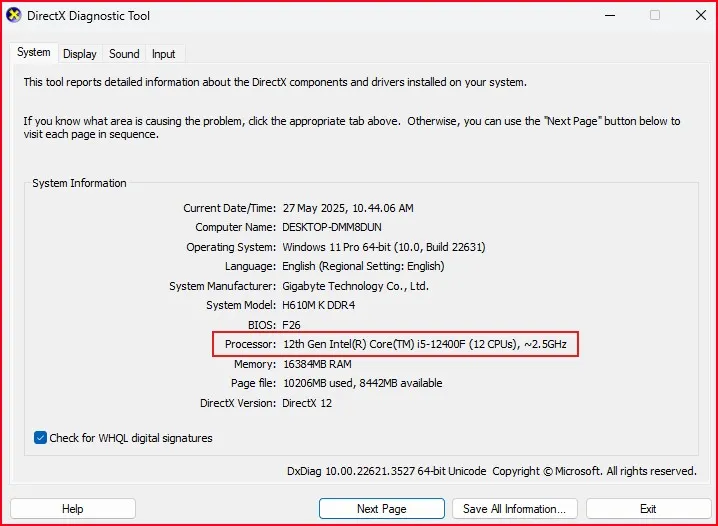Click the Computer Name value DESKTOP-DMM8DUN
Screen dimensions: 718x526
point(332,228)
